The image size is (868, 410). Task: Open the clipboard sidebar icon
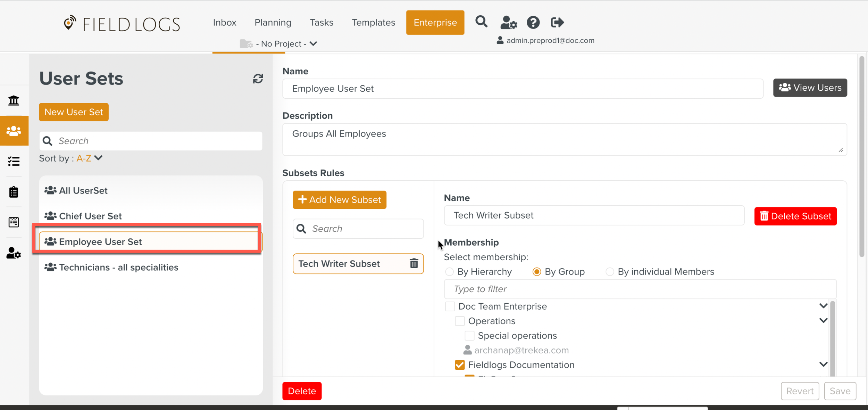14,192
